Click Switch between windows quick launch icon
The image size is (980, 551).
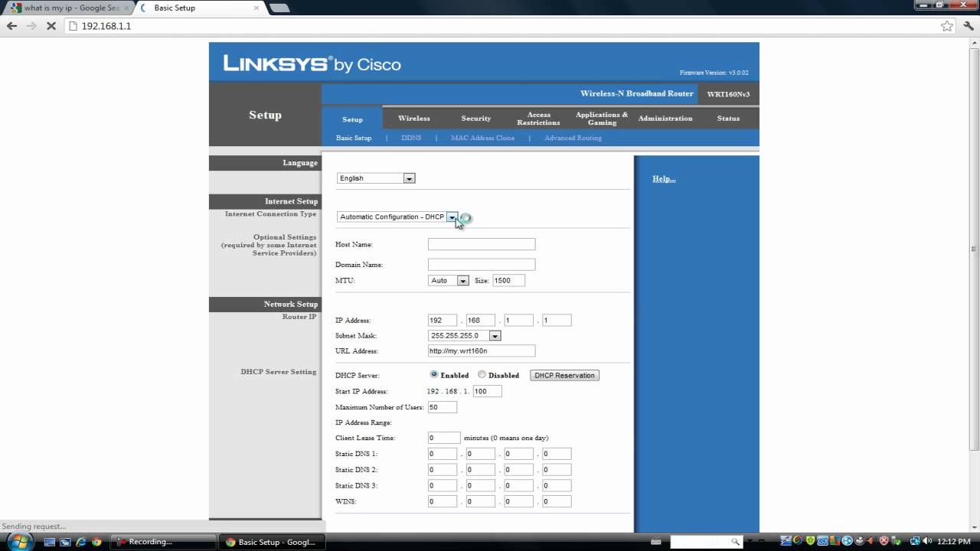65,542
